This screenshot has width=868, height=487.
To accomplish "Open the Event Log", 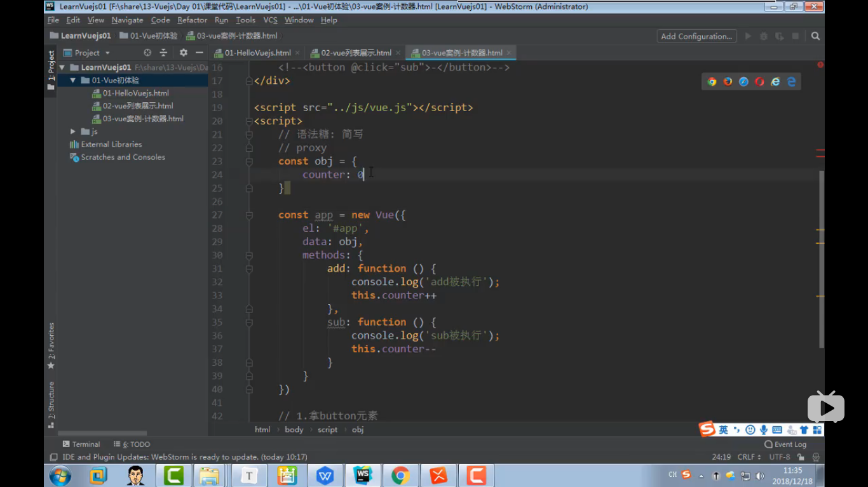I will [x=785, y=444].
